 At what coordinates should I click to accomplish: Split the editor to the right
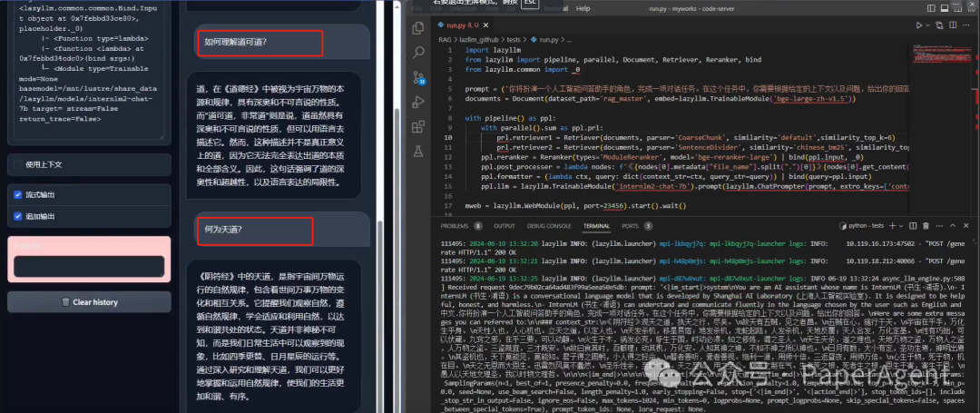coord(952,25)
